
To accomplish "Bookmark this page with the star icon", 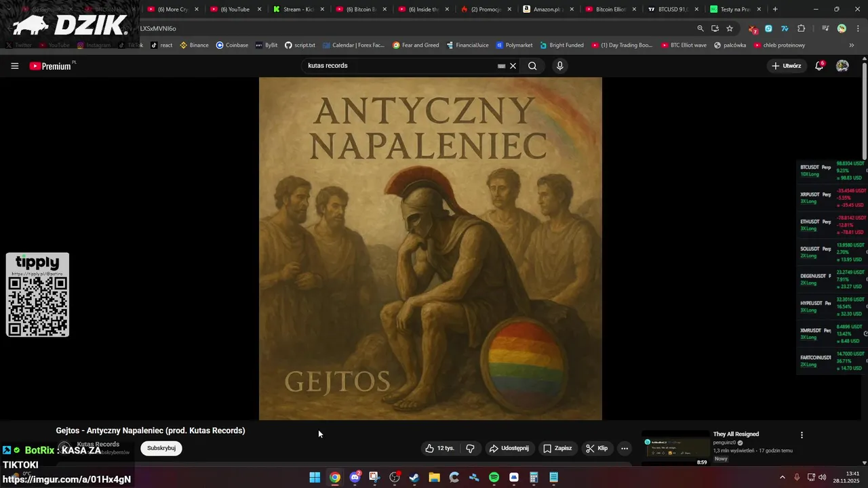I will 730,28.
